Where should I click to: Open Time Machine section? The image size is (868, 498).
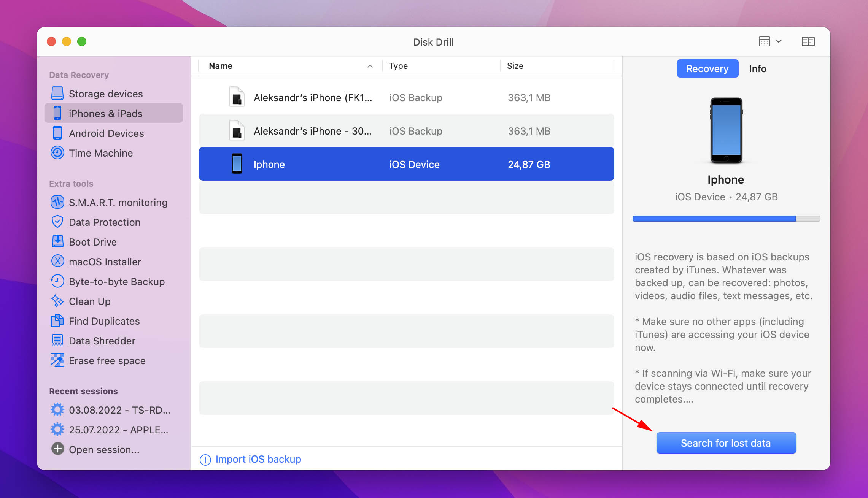point(114,153)
